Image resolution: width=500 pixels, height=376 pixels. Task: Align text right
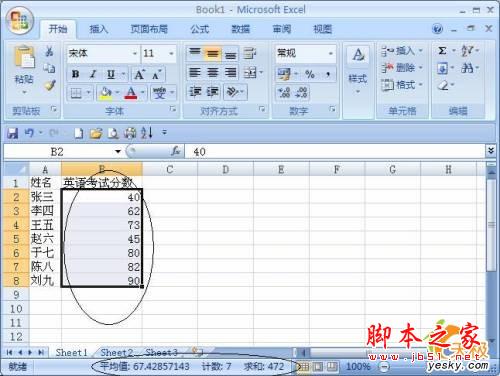click(x=230, y=72)
